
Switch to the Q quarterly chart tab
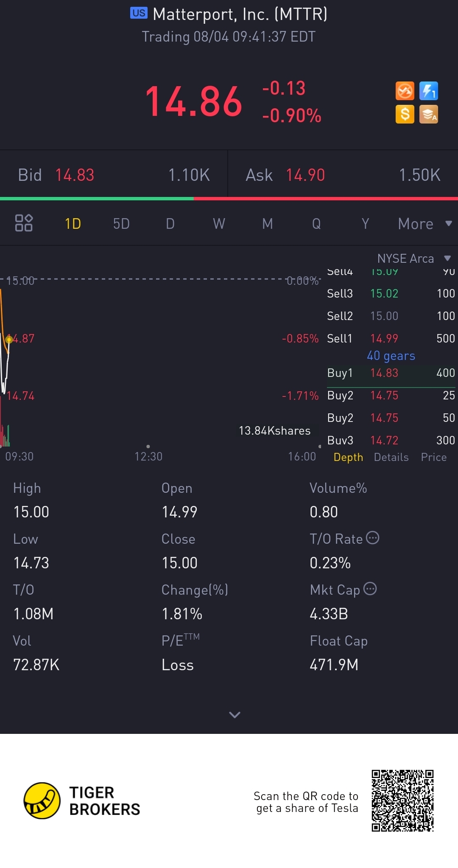[x=316, y=224]
